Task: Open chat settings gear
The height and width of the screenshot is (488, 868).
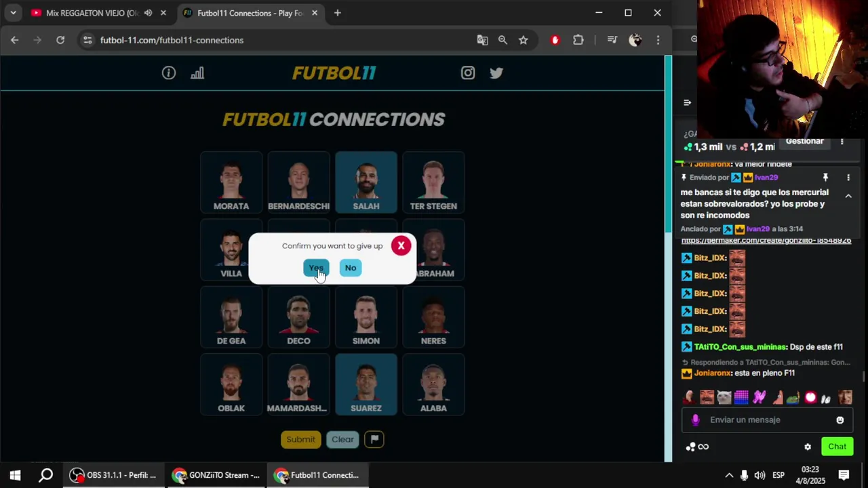Action: 808,447
